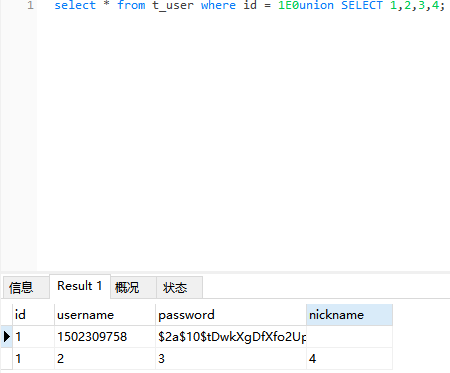Viewport: 450px width, 373px height.
Task: Select the empty nickname cell in first row
Action: tap(349, 337)
